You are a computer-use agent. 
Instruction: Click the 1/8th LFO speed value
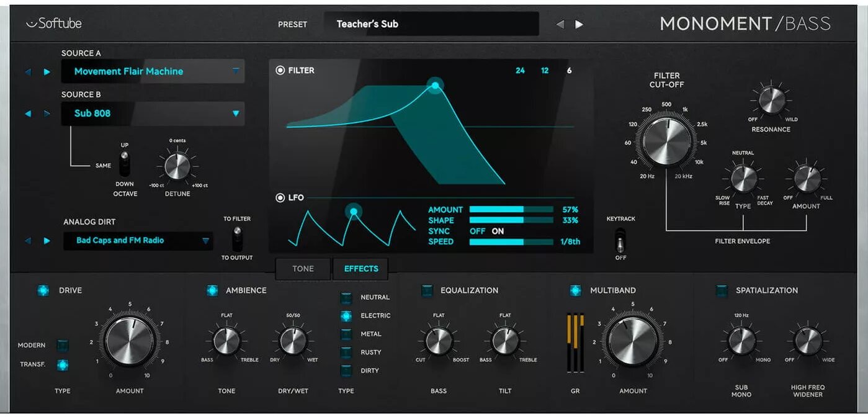(x=570, y=241)
